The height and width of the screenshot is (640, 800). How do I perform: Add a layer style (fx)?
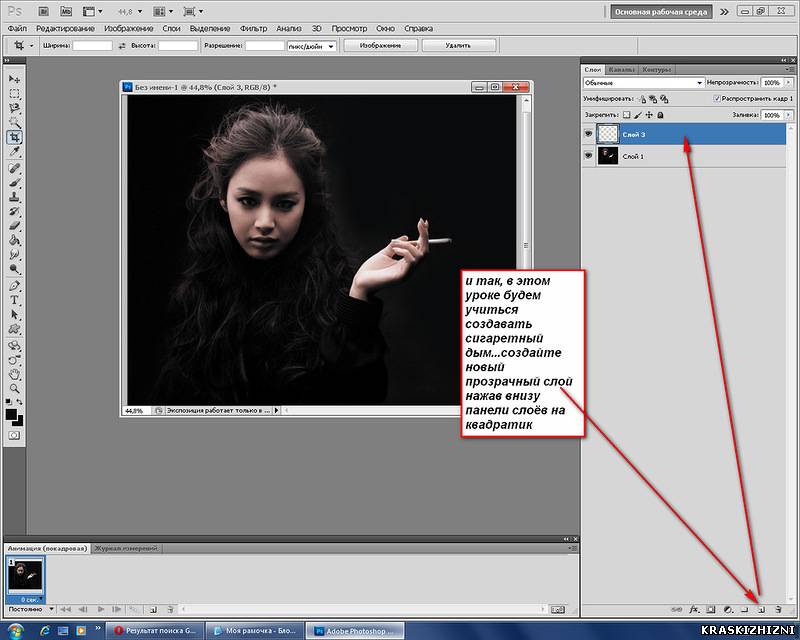tap(694, 609)
